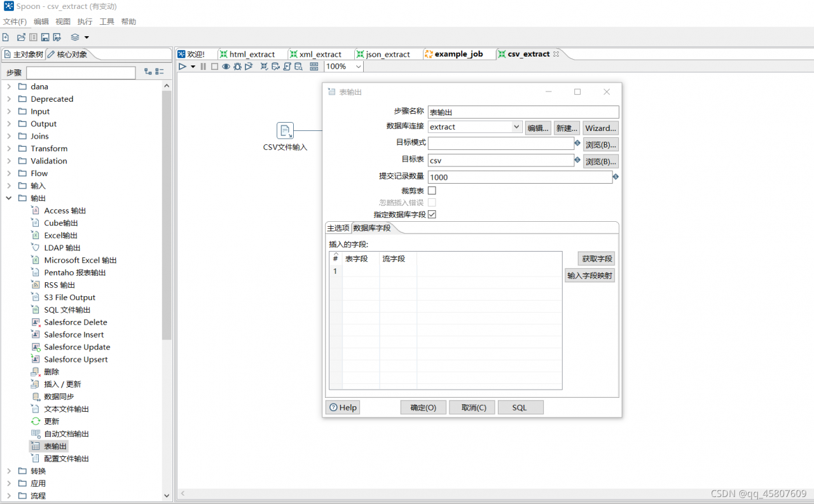Click the Stop transformation icon
Screen dimensions: 814x504
pos(214,66)
